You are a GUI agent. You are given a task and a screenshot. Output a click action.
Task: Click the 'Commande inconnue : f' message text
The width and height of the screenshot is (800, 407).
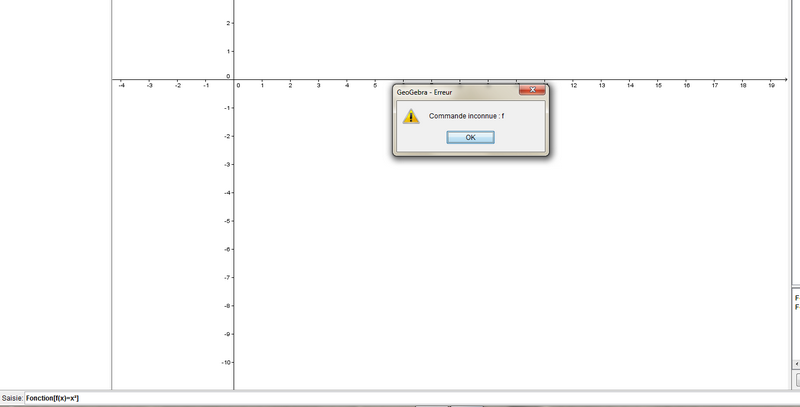[x=467, y=116]
